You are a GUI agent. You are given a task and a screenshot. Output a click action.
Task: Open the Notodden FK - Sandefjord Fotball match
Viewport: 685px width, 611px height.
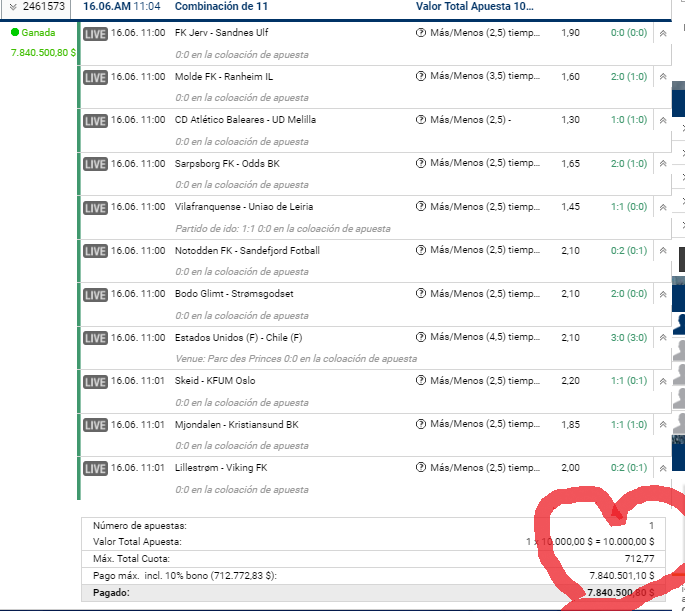247,250
